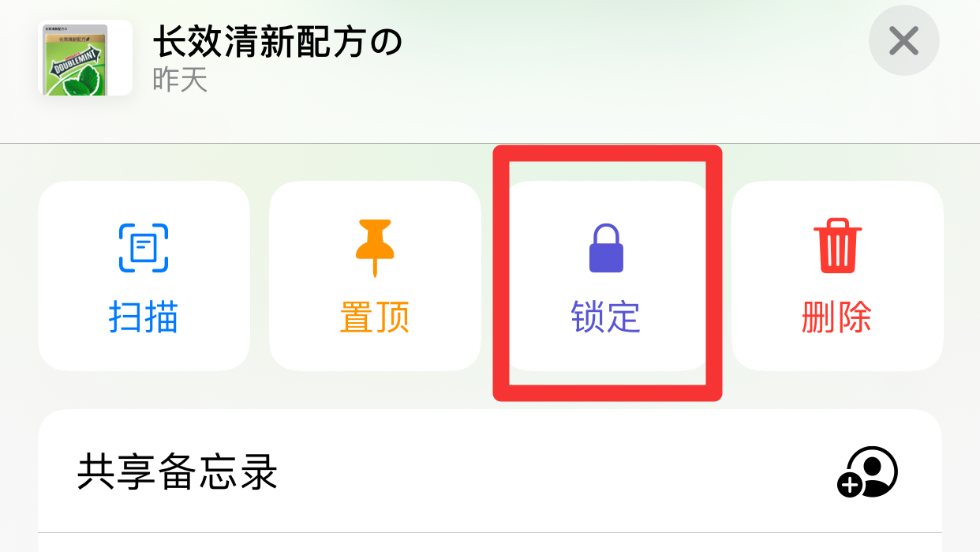This screenshot has height=552, width=980.
Task: Select the 置顶 text label
Action: coord(375,317)
